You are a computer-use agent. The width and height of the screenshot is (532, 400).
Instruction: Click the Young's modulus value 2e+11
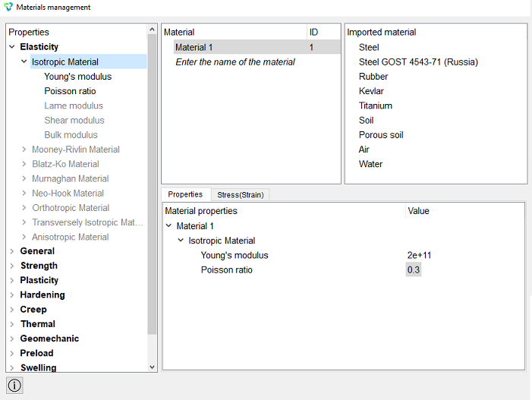[x=419, y=255]
